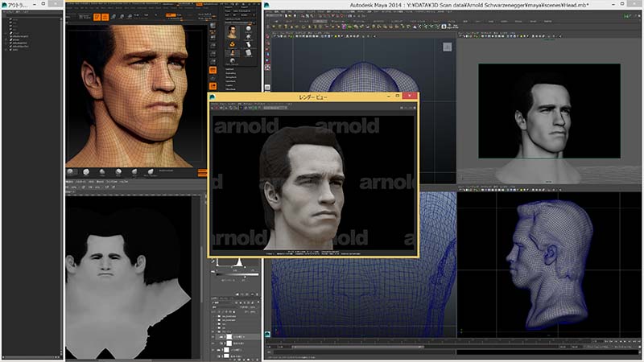
Task: Pick the orange SimpleBrush S icon in ZBrush
Action: 232,44
